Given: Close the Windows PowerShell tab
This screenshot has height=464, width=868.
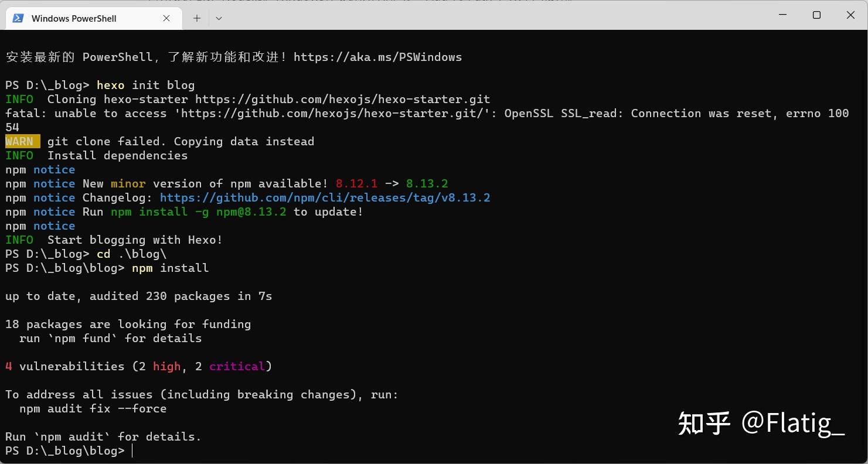Looking at the screenshot, I should pyautogui.click(x=166, y=18).
